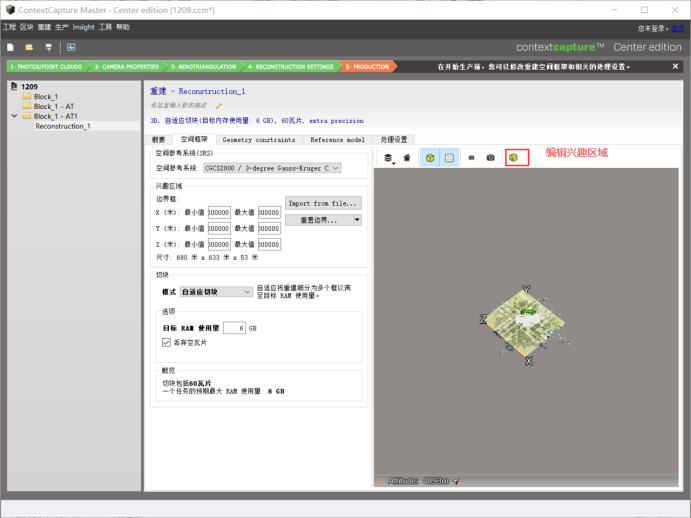Viewport: 691px width, 518px height.
Task: Save the project with the save icon
Action: click(48, 47)
